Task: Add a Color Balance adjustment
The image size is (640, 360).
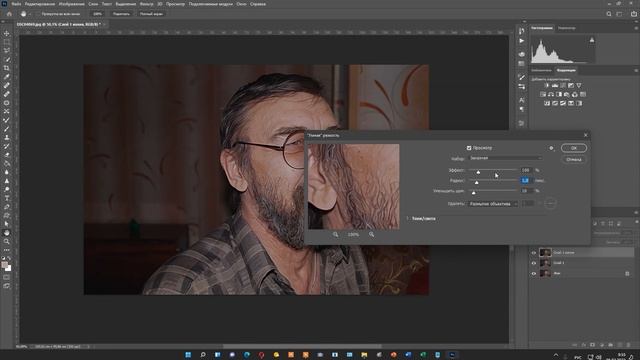Action: click(x=551, y=94)
